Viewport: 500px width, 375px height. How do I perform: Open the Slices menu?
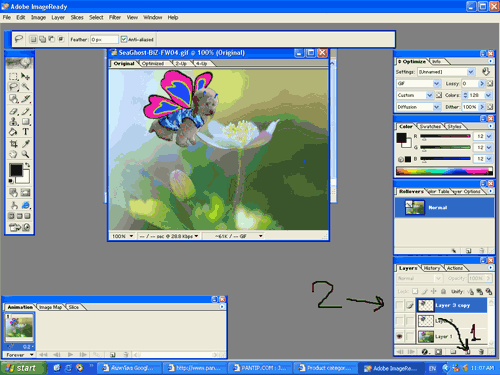tap(77, 17)
